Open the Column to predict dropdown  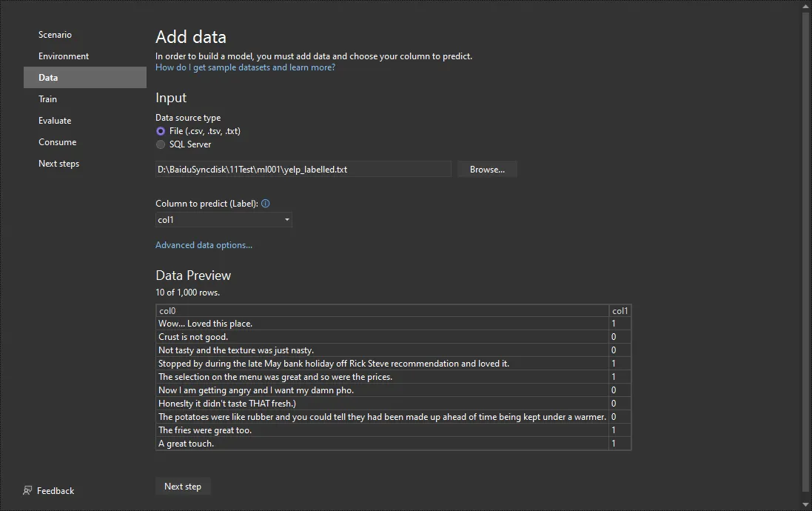pyautogui.click(x=224, y=220)
